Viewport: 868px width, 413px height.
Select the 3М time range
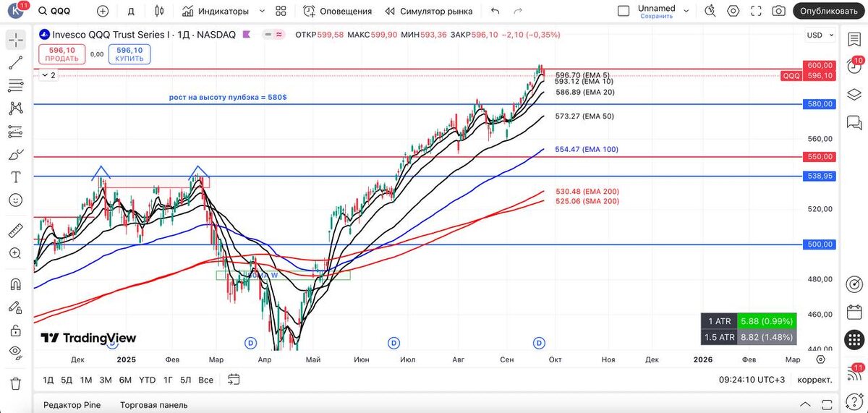point(106,380)
